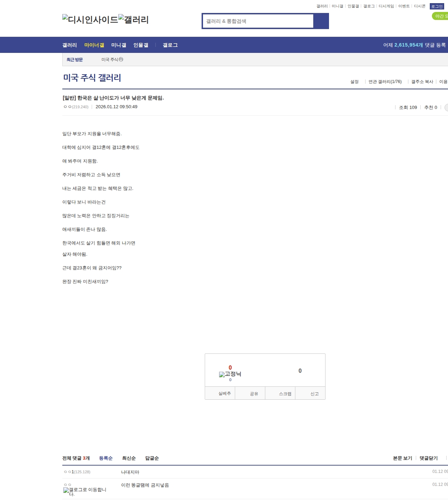
Task: Report the post with 신고
Action: pos(314,394)
